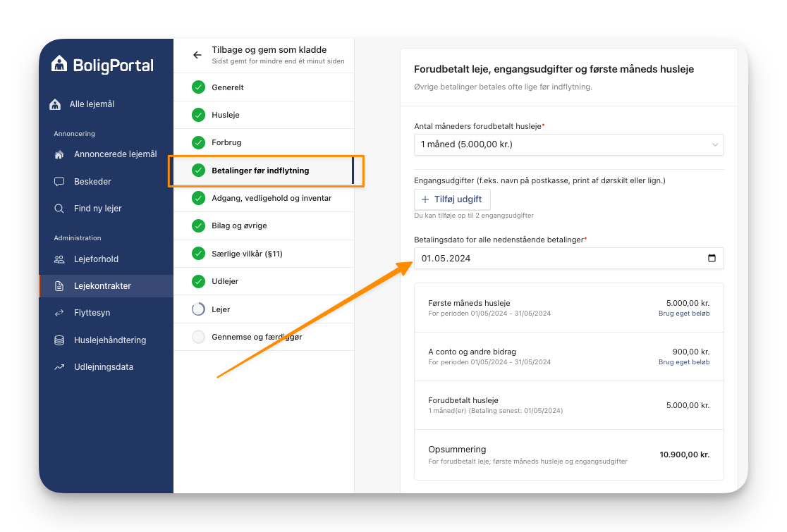Click the dropdown chevron for 1 måned

pyautogui.click(x=715, y=145)
